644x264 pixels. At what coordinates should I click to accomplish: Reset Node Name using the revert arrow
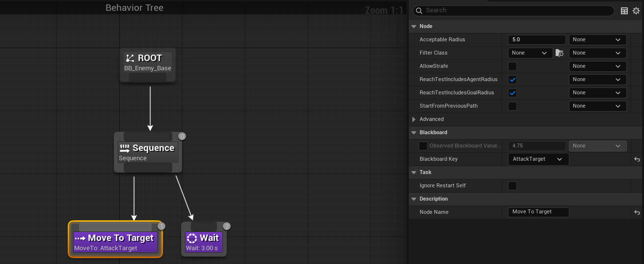[637, 212]
